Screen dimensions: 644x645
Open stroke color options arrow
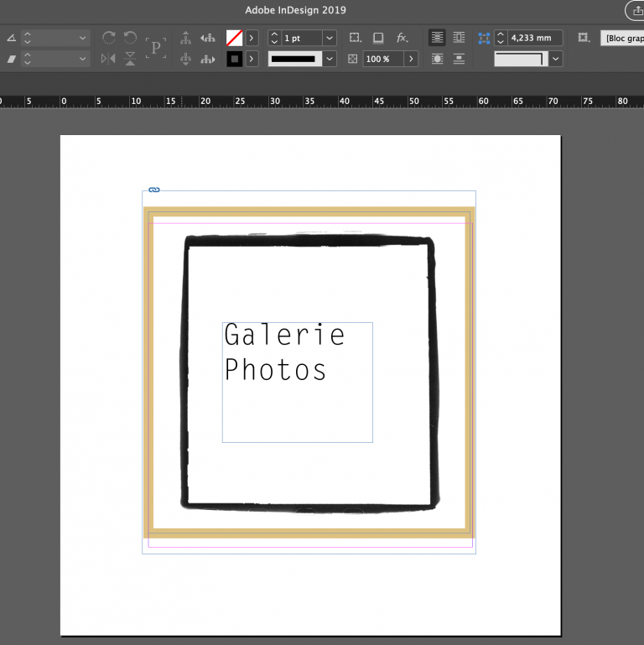252,60
